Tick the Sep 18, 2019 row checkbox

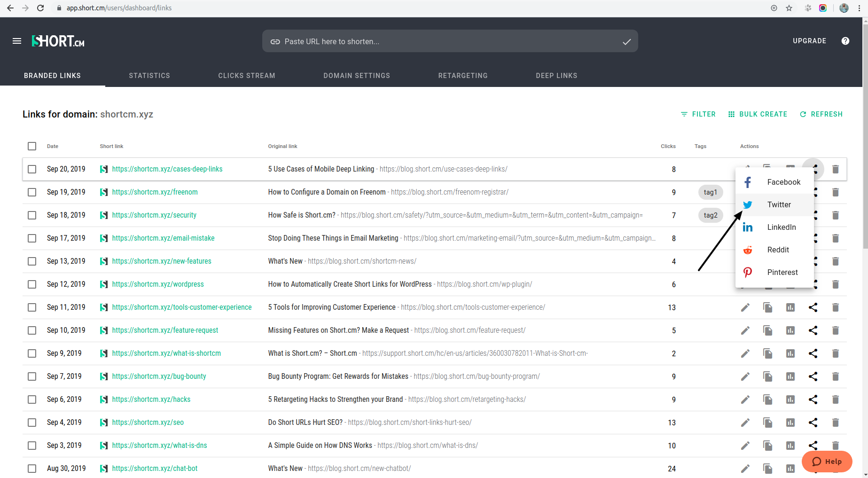pyautogui.click(x=32, y=215)
